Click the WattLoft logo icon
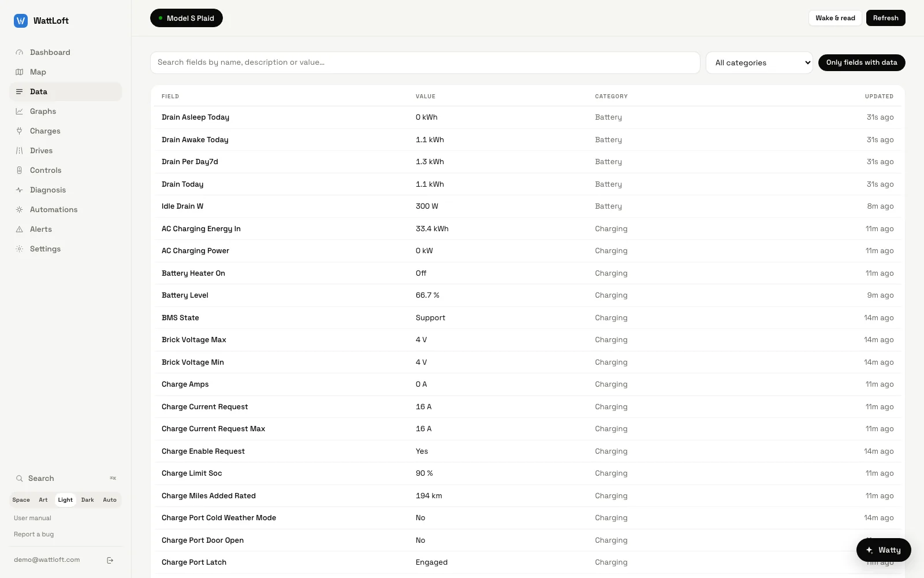Image resolution: width=924 pixels, height=578 pixels. click(x=21, y=21)
